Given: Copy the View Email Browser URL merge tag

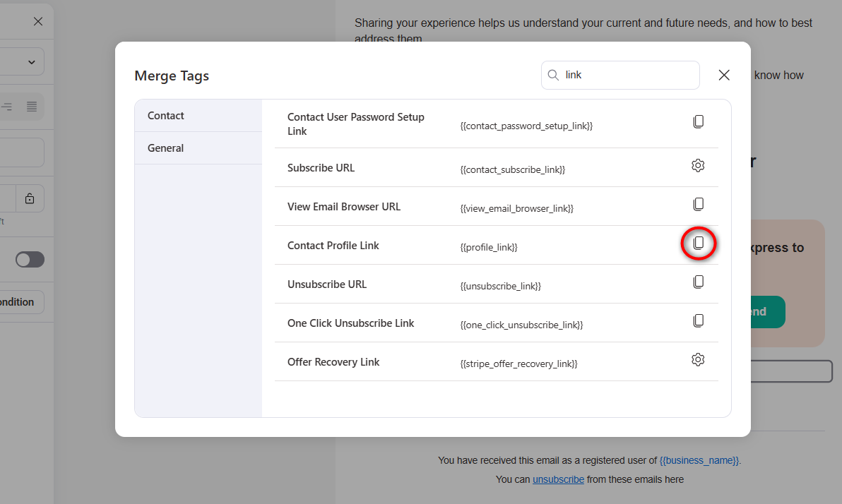Looking at the screenshot, I should pyautogui.click(x=699, y=204).
